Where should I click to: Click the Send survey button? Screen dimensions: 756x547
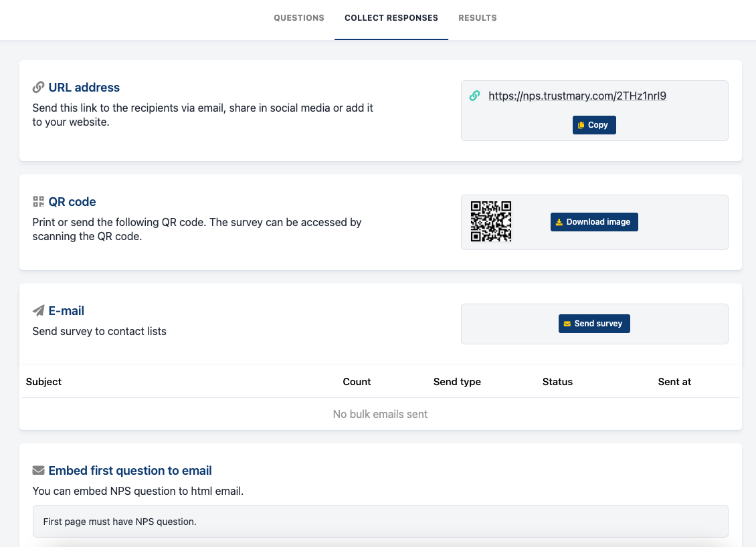tap(594, 324)
